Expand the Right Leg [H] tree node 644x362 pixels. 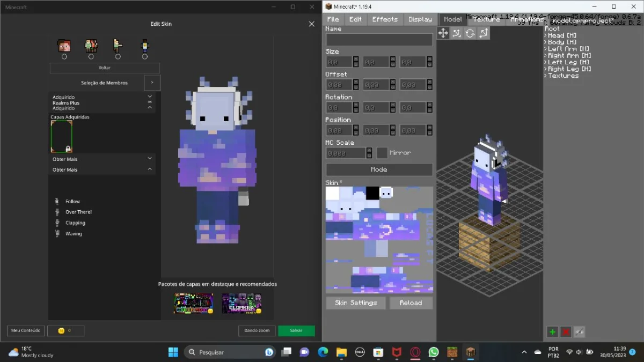(x=545, y=69)
